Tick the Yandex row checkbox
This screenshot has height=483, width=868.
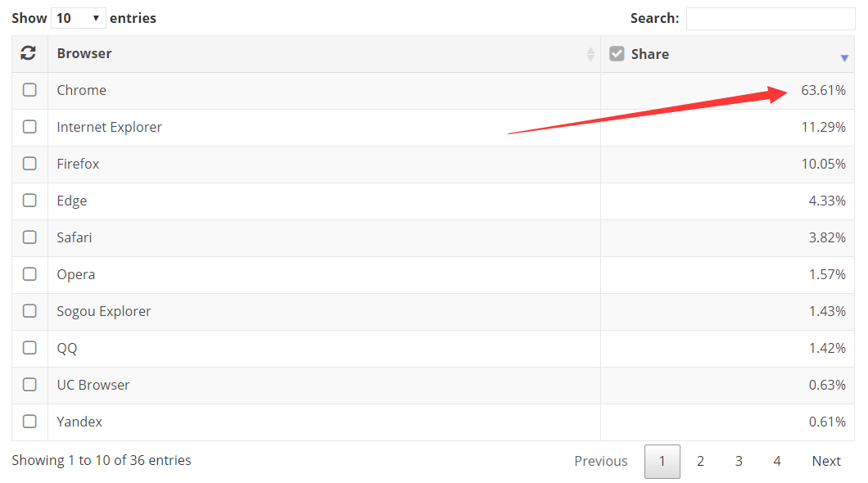29,422
